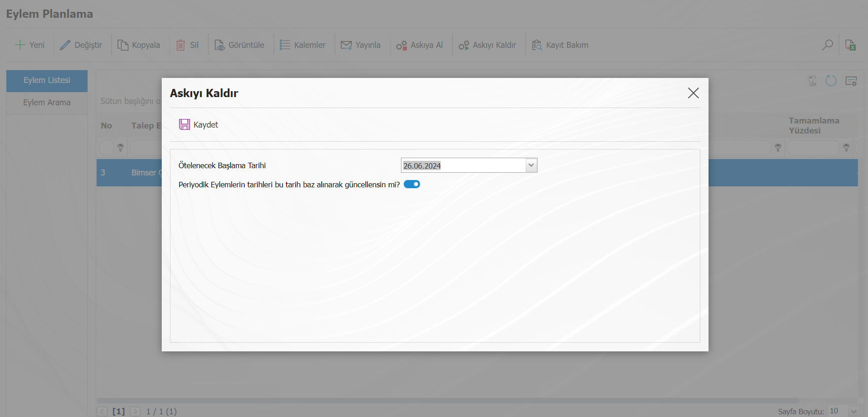The height and width of the screenshot is (417, 868).
Task: Click the search magnifier icon
Action: click(827, 45)
